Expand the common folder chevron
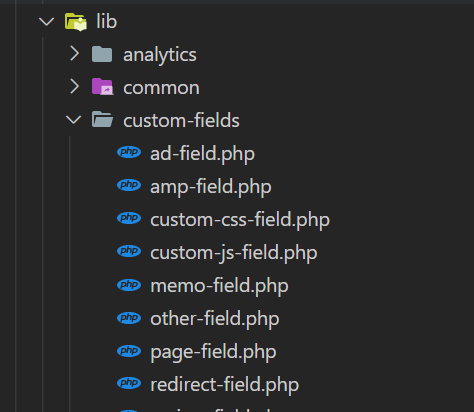The width and height of the screenshot is (474, 412). tap(75, 87)
